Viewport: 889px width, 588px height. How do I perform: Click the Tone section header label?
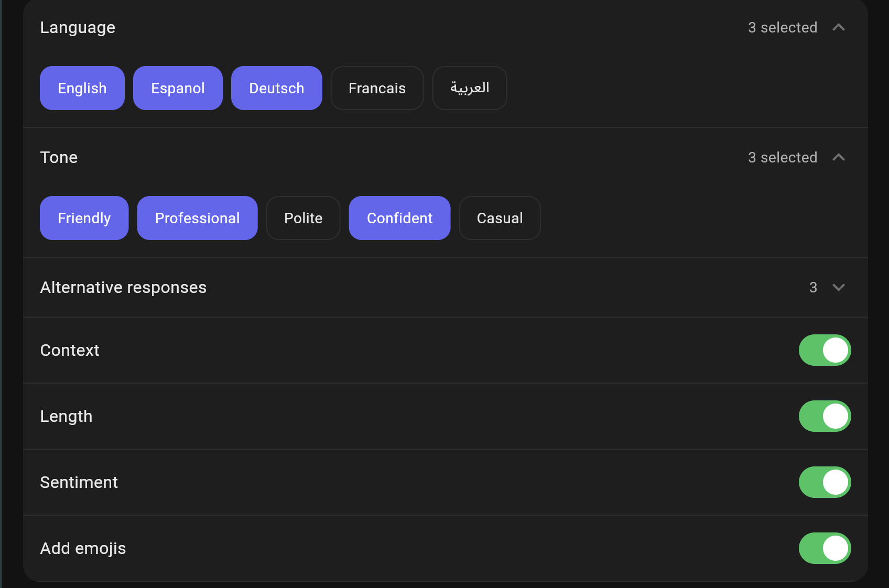[59, 157]
